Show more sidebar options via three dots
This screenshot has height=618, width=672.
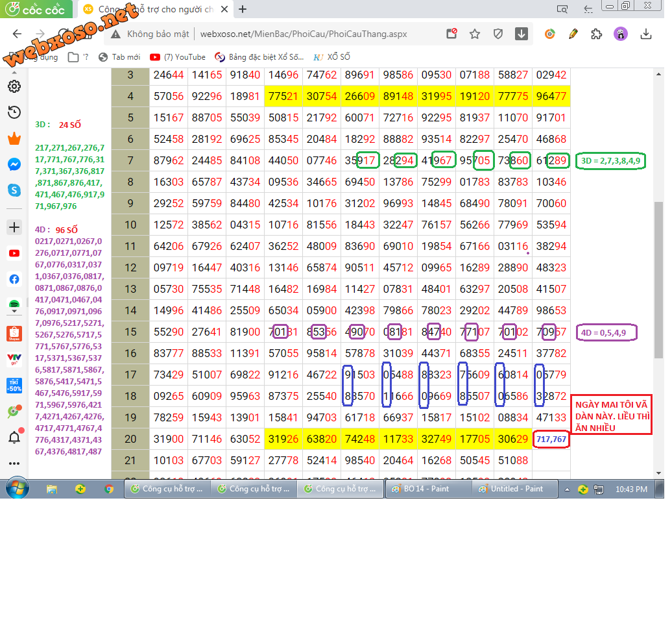click(14, 463)
